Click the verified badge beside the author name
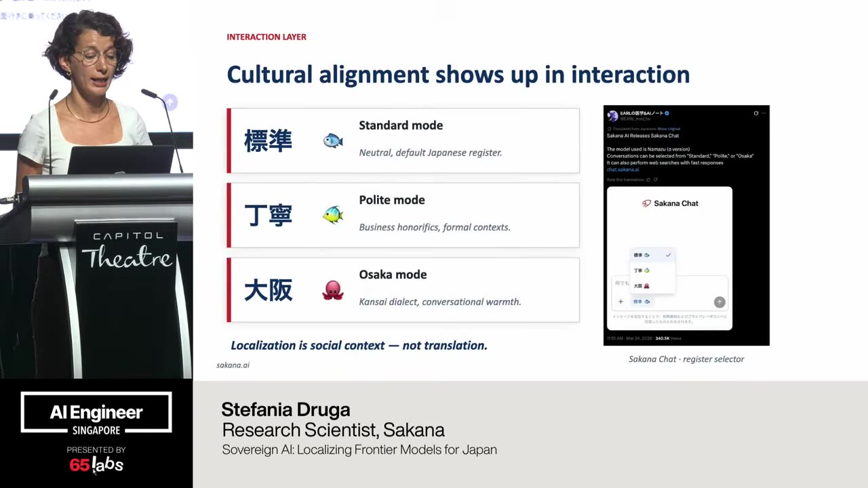Image resolution: width=868 pixels, height=488 pixels. pos(667,113)
